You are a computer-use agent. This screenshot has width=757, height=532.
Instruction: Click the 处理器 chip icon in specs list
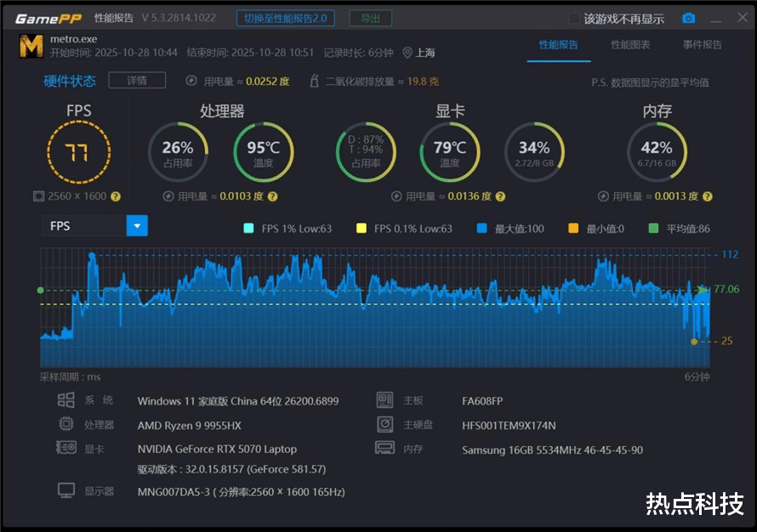tap(66, 424)
